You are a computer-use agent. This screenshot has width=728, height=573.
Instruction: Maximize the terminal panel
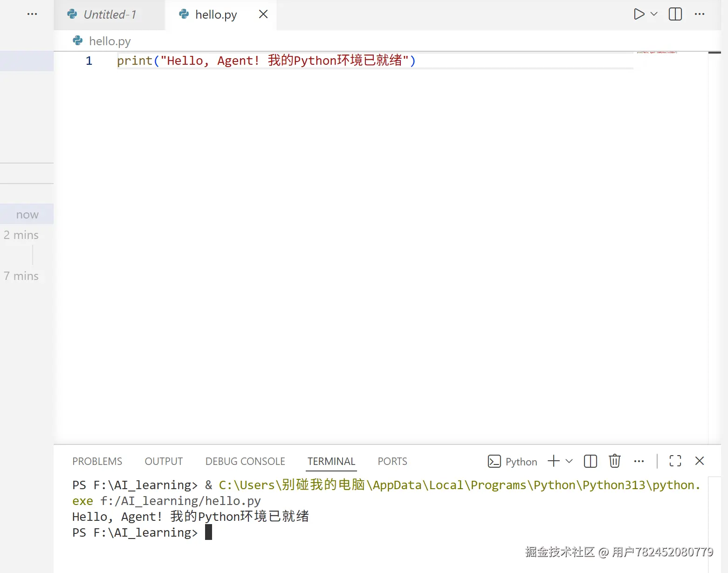pos(675,461)
